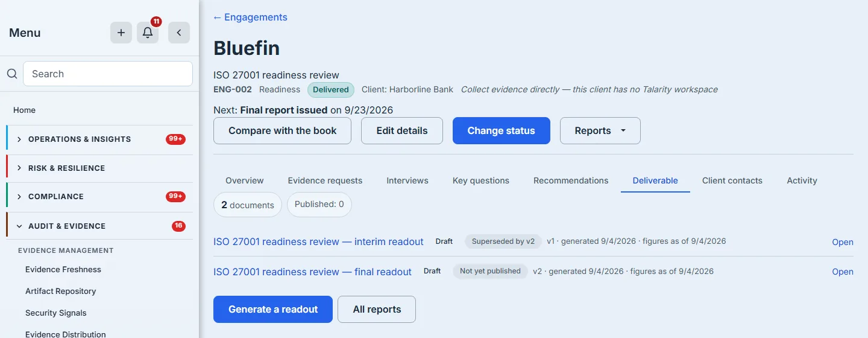Open Evidence Freshness page
868x338 pixels.
pyautogui.click(x=63, y=269)
